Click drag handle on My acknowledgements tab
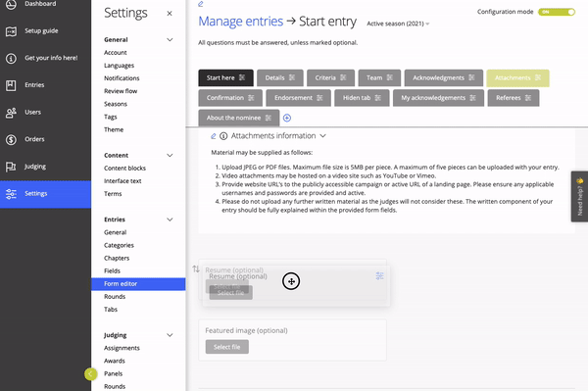 (472, 98)
